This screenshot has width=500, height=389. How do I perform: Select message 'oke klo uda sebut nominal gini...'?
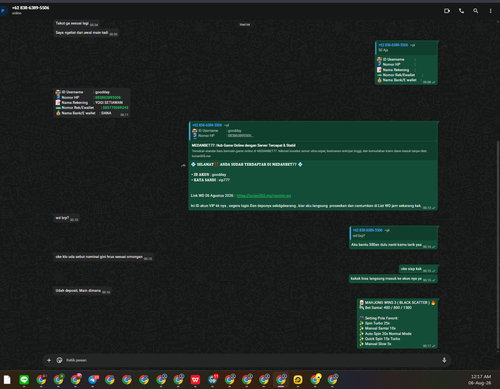point(103,257)
